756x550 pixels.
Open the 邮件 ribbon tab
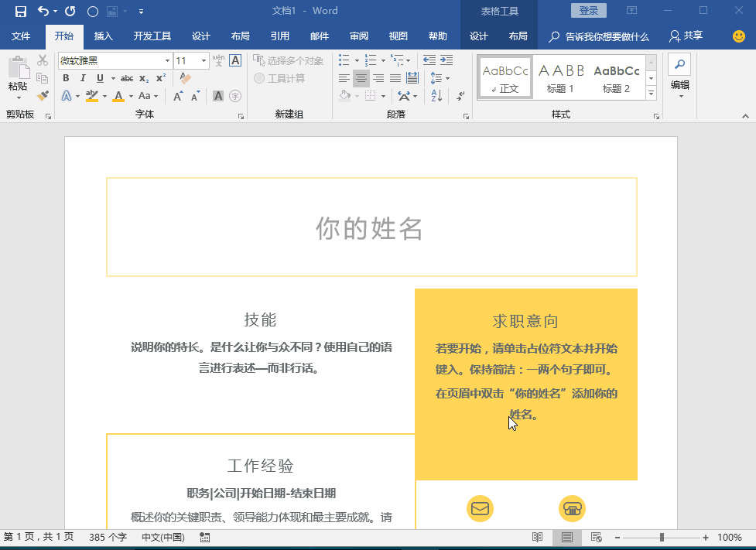[x=319, y=36]
